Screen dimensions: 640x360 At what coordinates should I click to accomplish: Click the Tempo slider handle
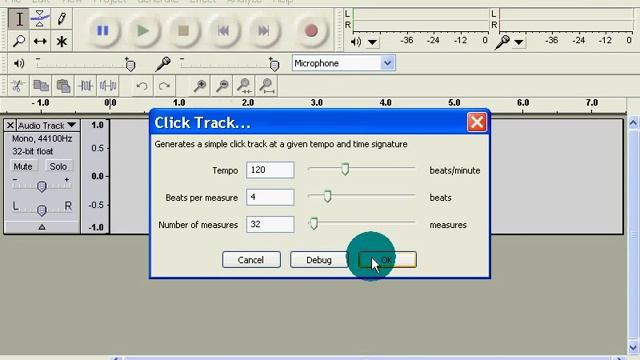[345, 169]
